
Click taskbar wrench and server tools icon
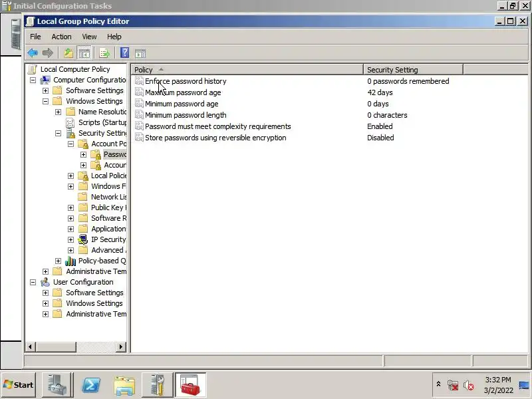(158, 385)
